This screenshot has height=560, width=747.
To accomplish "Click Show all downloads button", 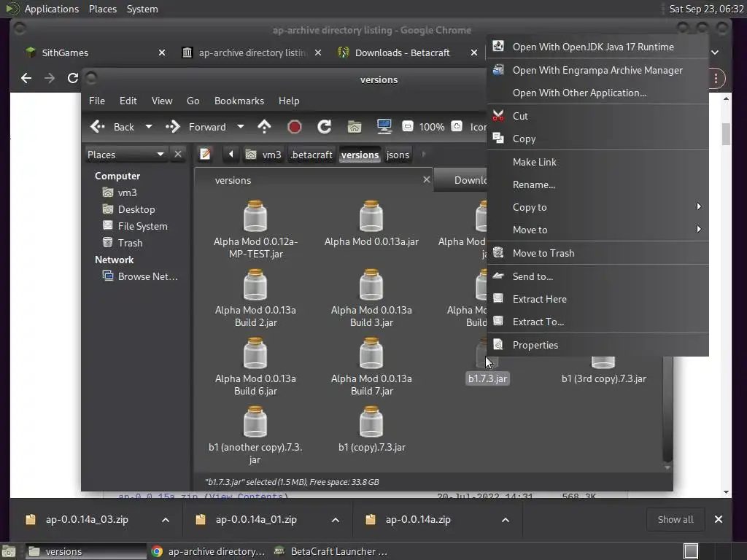I will (x=675, y=519).
